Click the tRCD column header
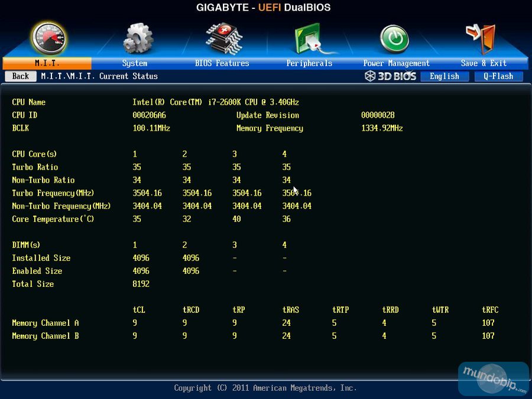Screen dimensions: 532x399 click(x=191, y=310)
